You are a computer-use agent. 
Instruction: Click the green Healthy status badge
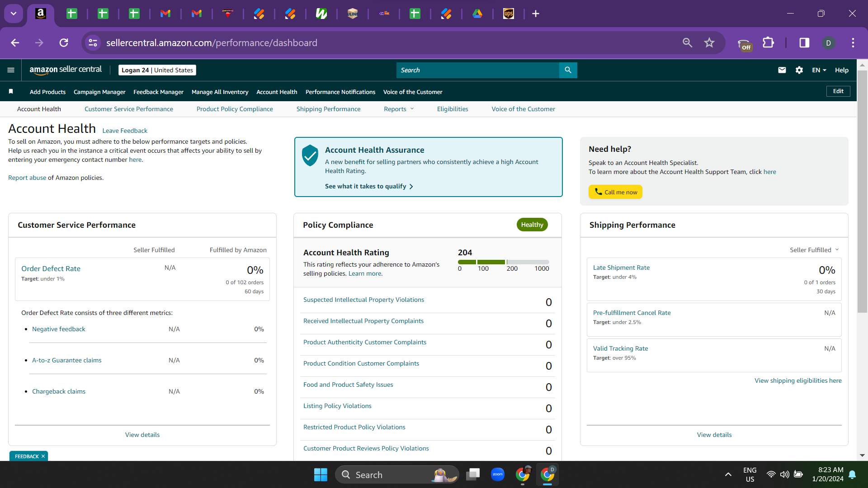(532, 225)
